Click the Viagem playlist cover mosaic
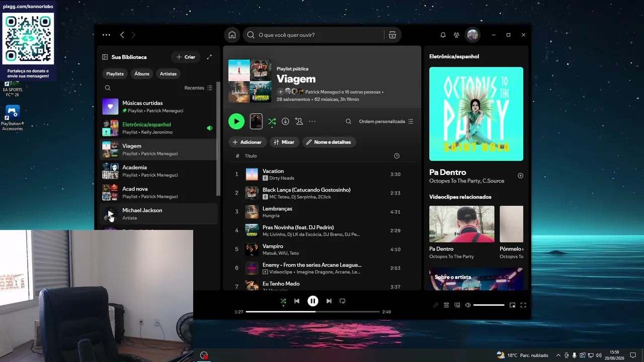 click(250, 81)
